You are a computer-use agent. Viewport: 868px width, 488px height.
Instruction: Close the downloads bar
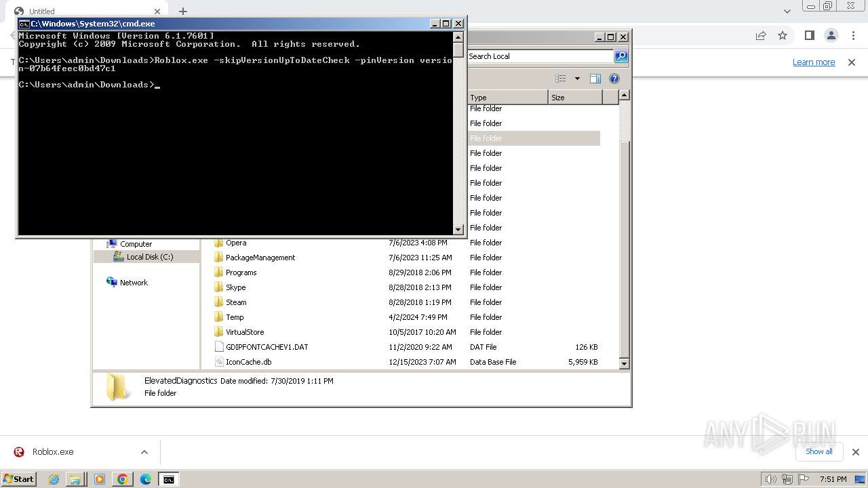855,452
